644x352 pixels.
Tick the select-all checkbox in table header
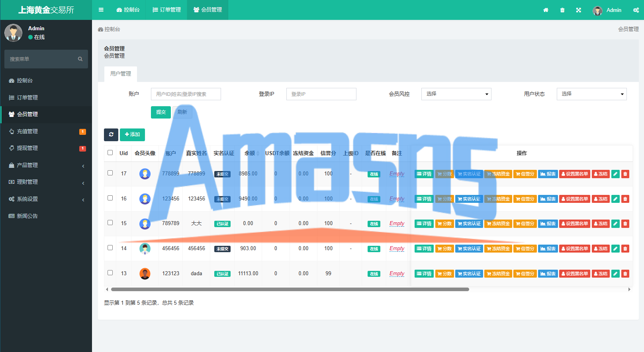tap(110, 153)
